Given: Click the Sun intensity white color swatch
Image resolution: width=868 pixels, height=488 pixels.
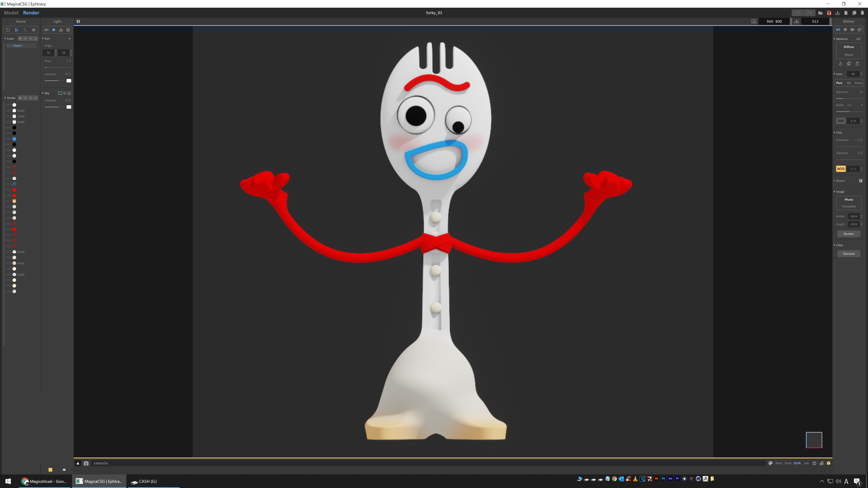Looking at the screenshot, I should (x=69, y=81).
